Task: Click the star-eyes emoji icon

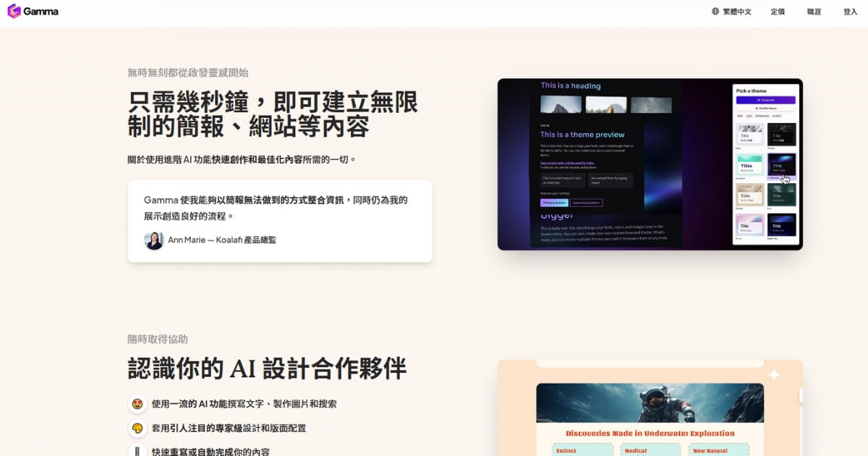Action: (x=137, y=404)
